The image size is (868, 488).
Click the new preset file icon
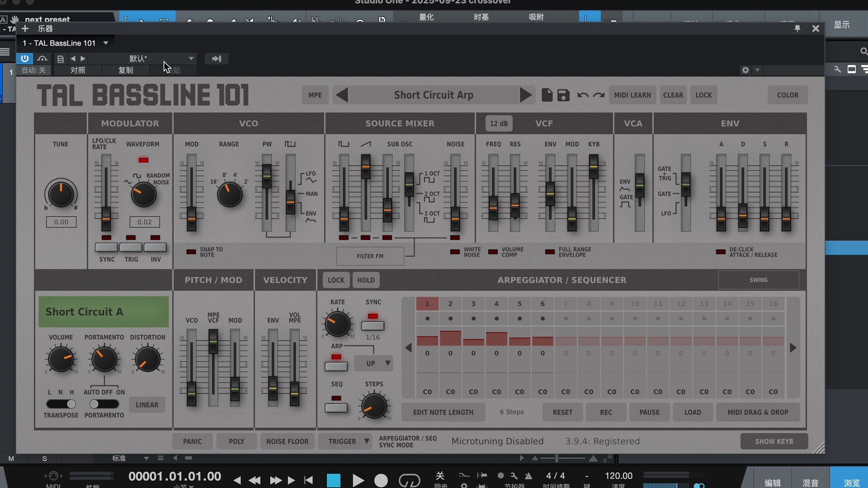coord(547,95)
